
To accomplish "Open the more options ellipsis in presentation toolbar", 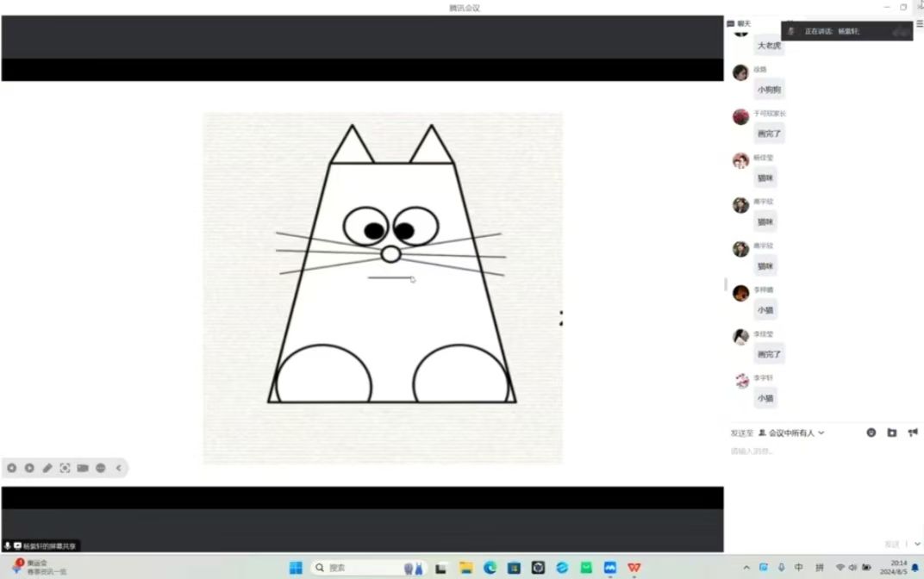I will pyautogui.click(x=101, y=468).
